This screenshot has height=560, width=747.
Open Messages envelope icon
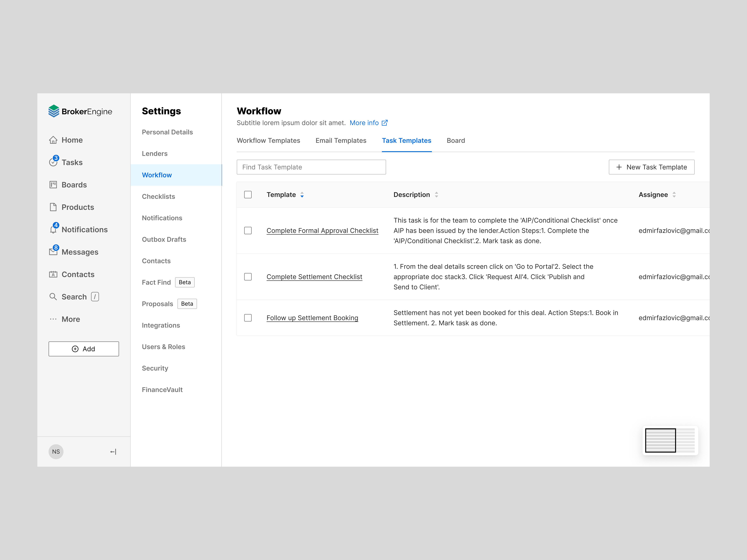[x=53, y=252]
